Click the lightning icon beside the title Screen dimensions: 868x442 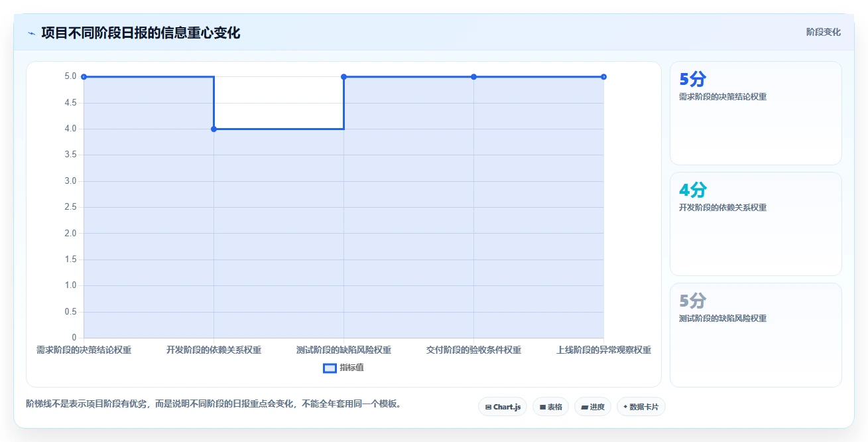[x=31, y=33]
